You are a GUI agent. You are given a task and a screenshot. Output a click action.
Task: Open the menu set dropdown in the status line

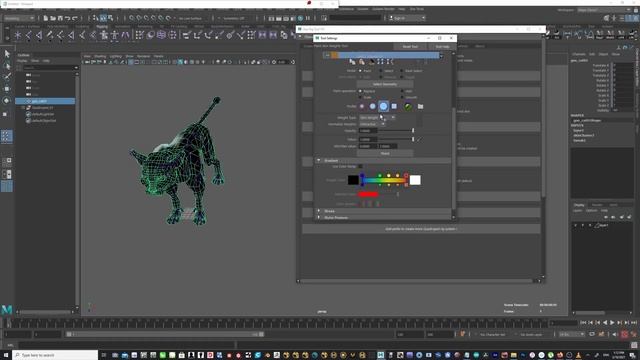click(x=19, y=18)
